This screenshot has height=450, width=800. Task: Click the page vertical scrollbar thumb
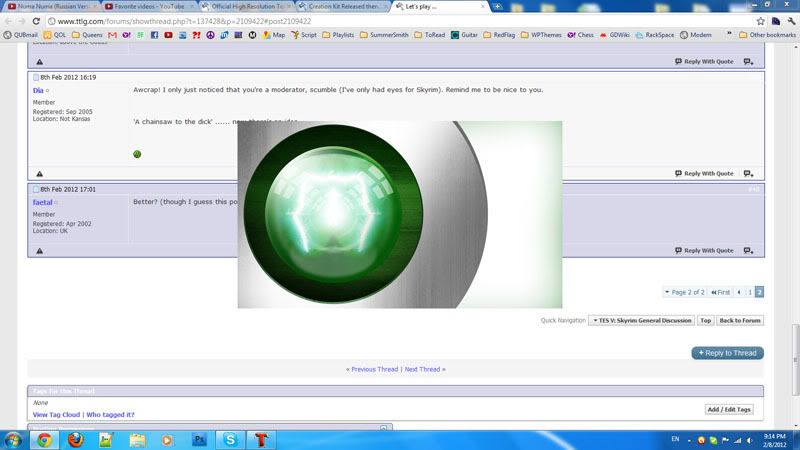click(x=795, y=359)
